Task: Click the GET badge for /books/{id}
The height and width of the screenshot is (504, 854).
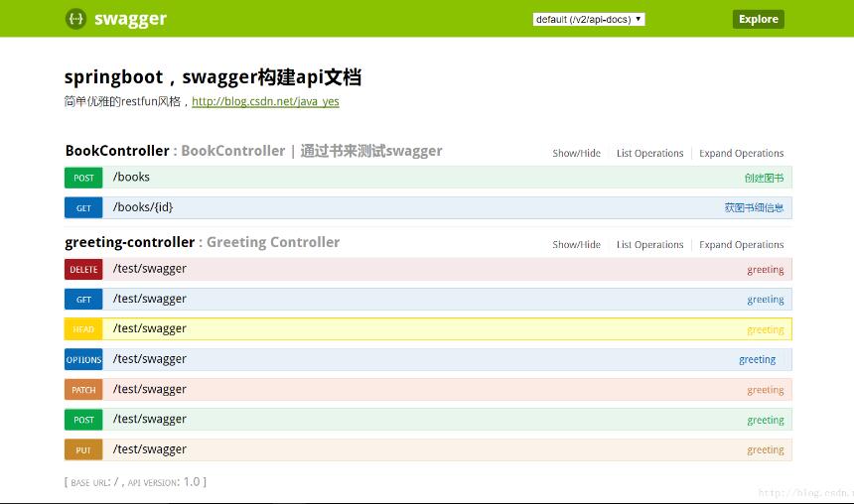Action: (x=83, y=208)
